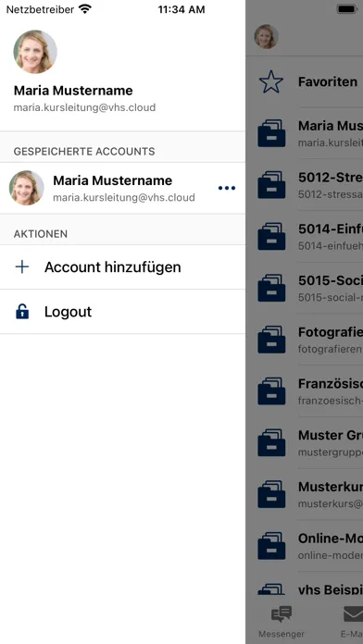Click the AKTIONEN section header
The height and width of the screenshot is (644, 363).
[41, 234]
